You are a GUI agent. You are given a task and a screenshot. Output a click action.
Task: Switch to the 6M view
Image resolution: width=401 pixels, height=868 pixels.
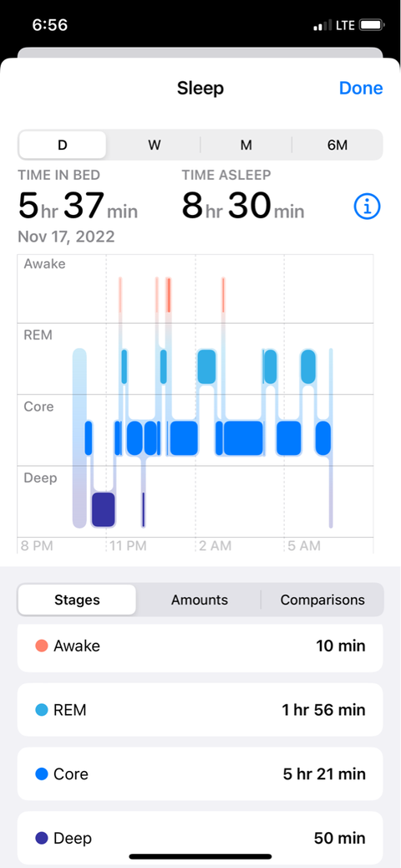[x=338, y=145]
